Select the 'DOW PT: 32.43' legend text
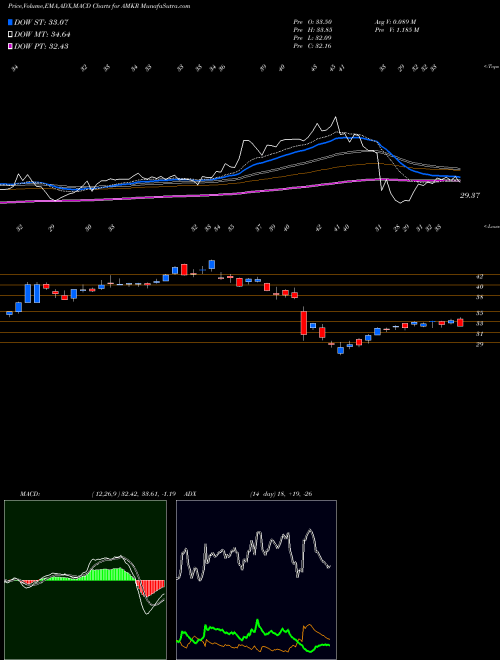This screenshot has height=660, width=500. (x=41, y=46)
